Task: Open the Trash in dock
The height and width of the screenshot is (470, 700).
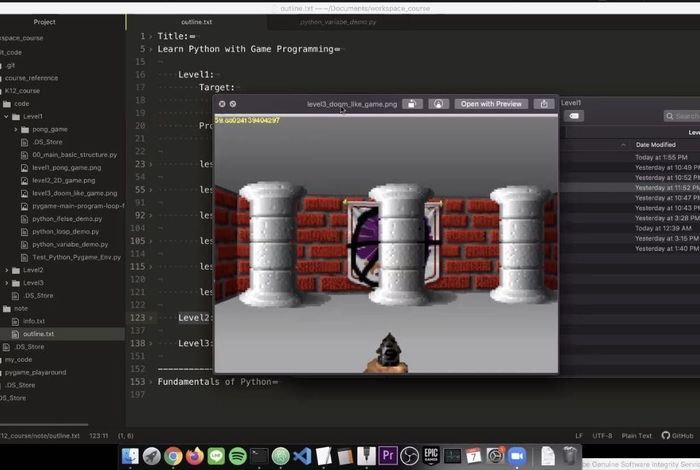Action: (570, 456)
